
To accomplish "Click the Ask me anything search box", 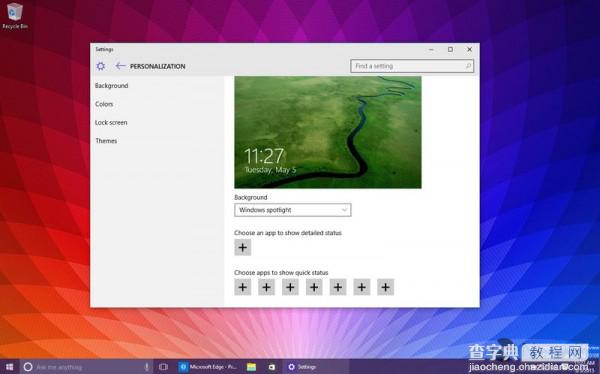I will [x=86, y=367].
